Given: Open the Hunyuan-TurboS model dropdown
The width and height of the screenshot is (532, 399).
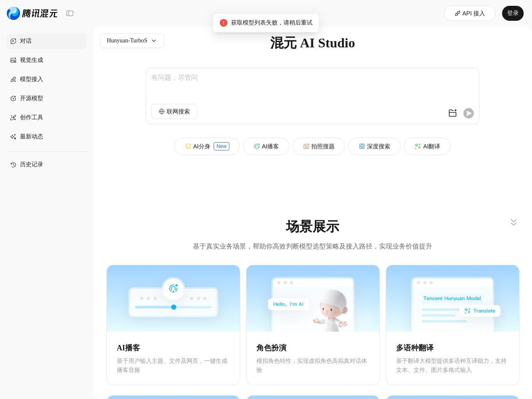Looking at the screenshot, I should [x=132, y=41].
